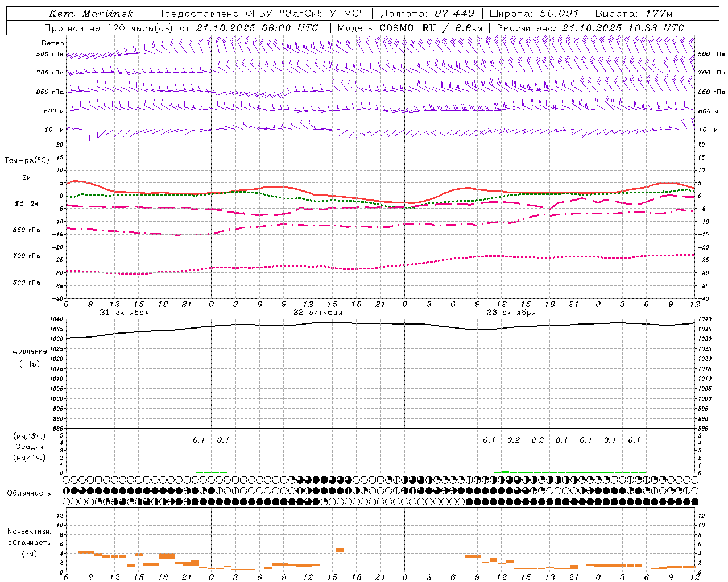Click the 'Давление' pressure panel label

tap(30, 351)
